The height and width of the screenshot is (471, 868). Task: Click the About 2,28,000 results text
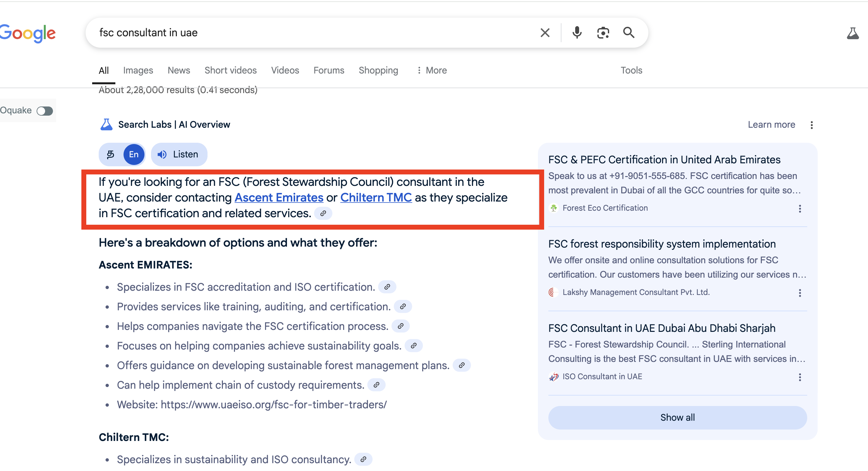pos(178,90)
